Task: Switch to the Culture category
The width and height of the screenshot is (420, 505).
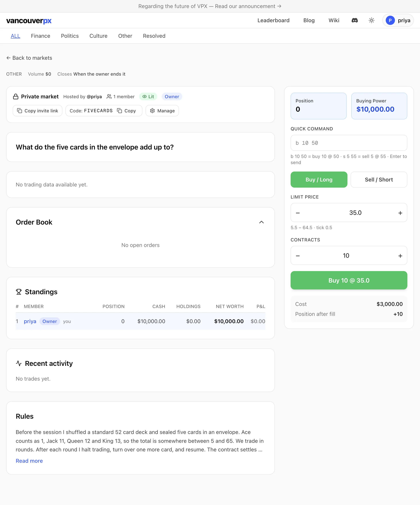Action: pyautogui.click(x=98, y=36)
